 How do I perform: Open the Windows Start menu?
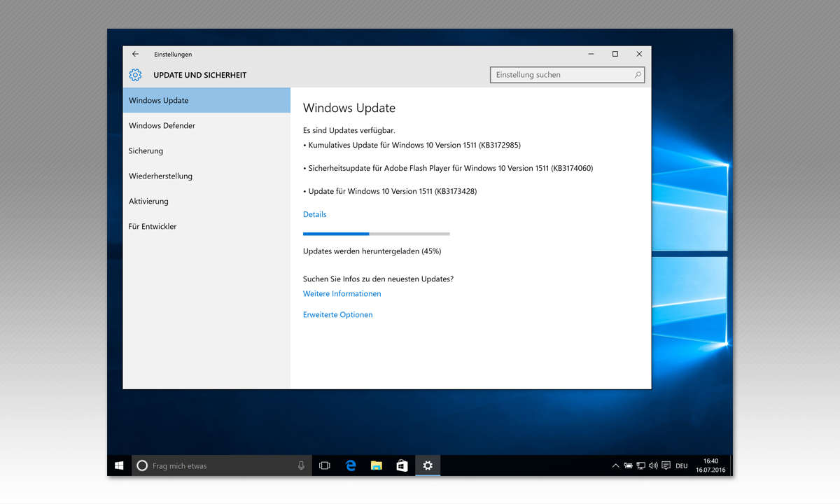coord(119,465)
